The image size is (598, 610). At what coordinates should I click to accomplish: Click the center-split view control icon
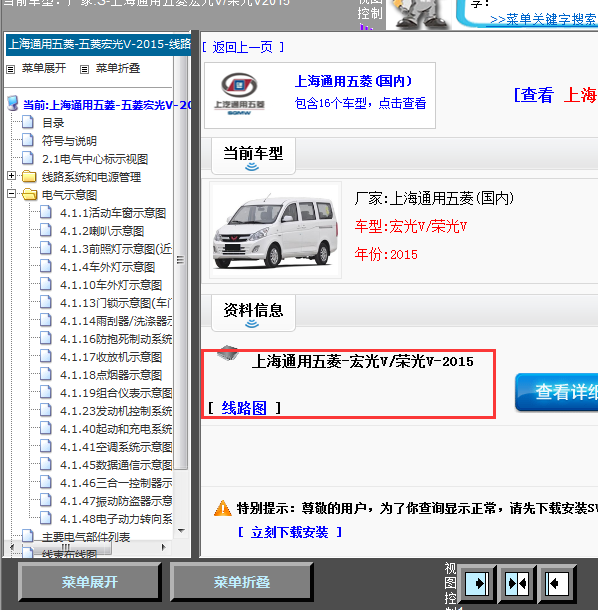tap(517, 583)
